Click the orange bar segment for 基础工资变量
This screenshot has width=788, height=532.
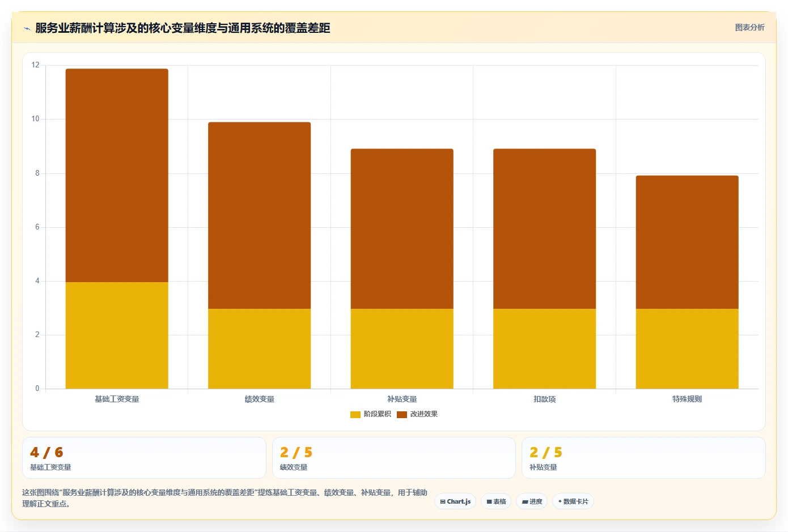coord(117,176)
